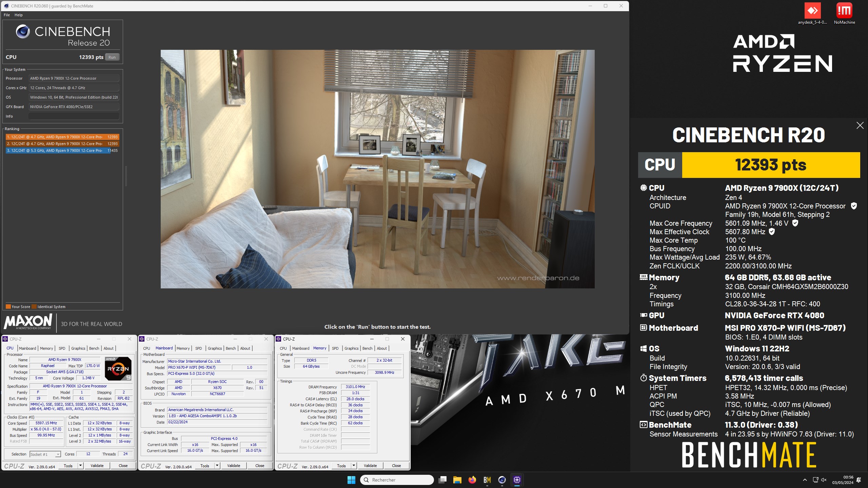Select first ranking entry scoring 12393
The height and width of the screenshot is (488, 868).
[62, 137]
